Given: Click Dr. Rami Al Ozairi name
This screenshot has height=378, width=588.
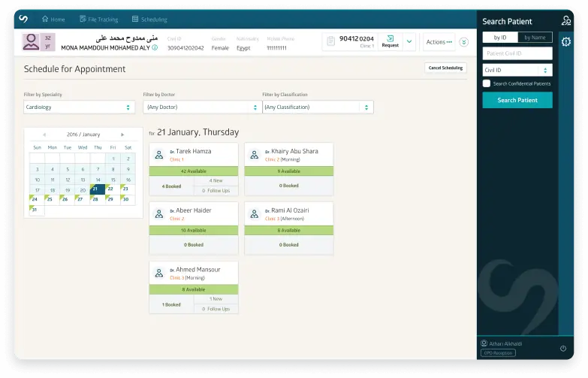Looking at the screenshot, I should tap(287, 210).
